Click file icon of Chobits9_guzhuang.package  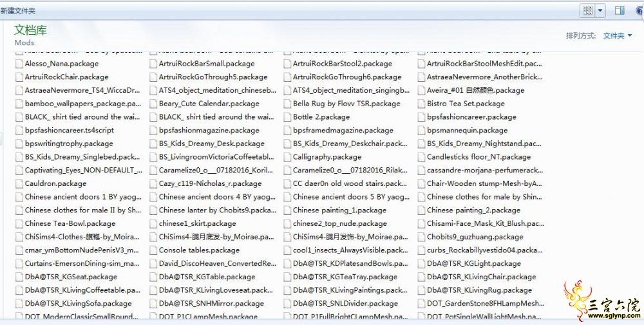tap(421, 237)
